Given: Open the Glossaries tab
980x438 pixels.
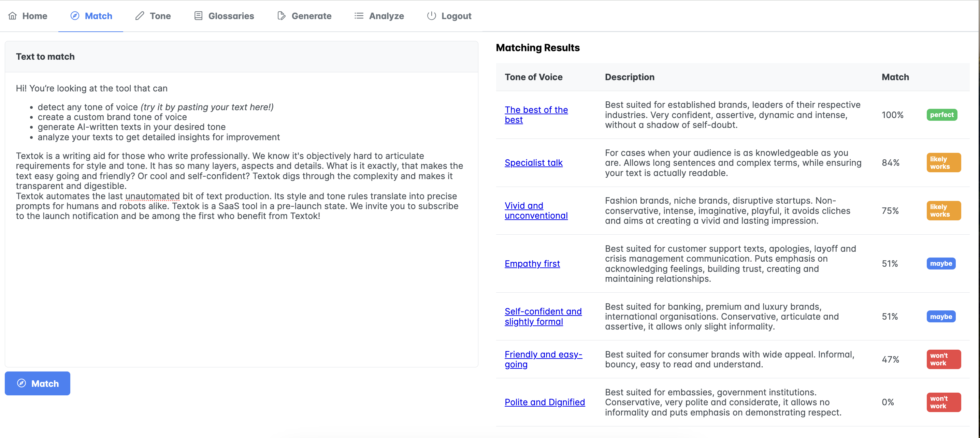Looking at the screenshot, I should (x=231, y=16).
